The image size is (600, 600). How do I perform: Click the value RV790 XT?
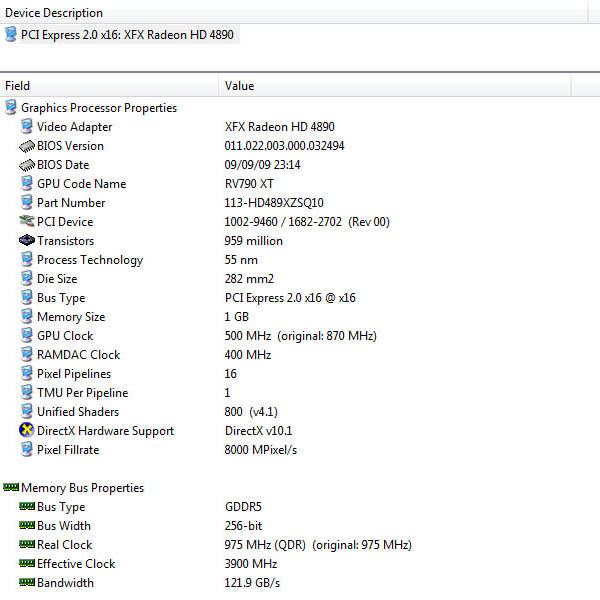(x=249, y=184)
